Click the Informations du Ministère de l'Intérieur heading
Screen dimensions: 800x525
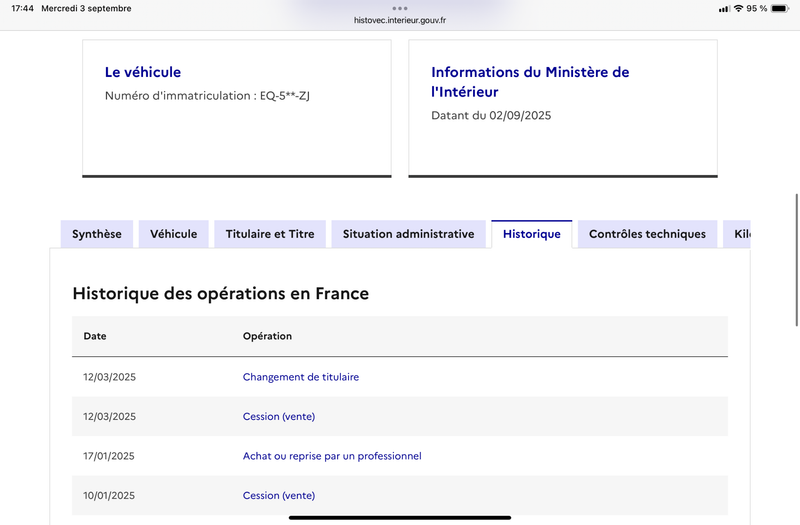(530, 82)
